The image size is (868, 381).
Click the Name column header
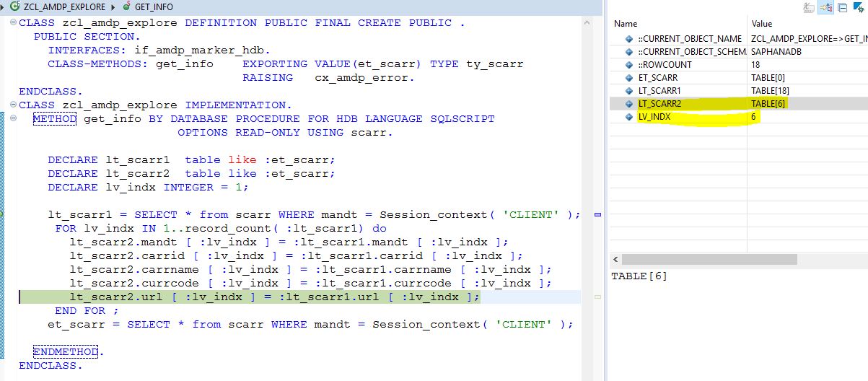coord(678,24)
